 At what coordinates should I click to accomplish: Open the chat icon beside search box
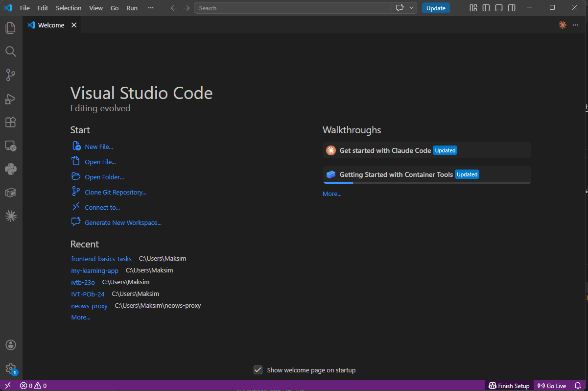pyautogui.click(x=400, y=8)
